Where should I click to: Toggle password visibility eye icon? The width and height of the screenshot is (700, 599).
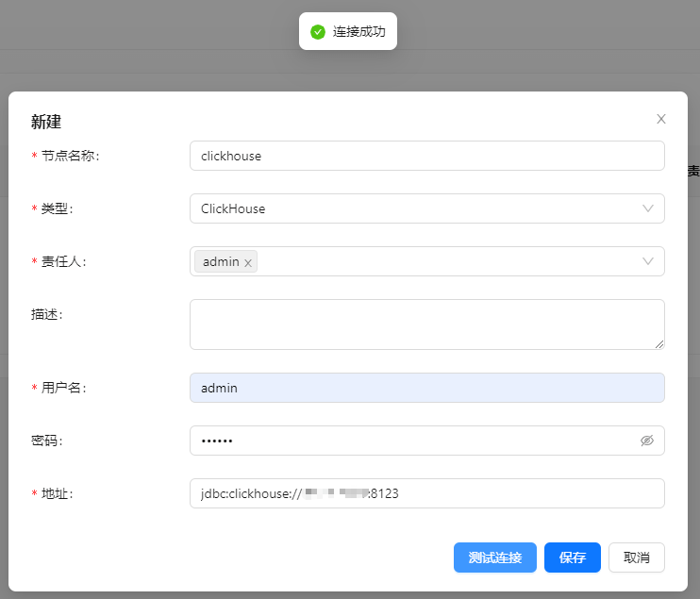647,441
